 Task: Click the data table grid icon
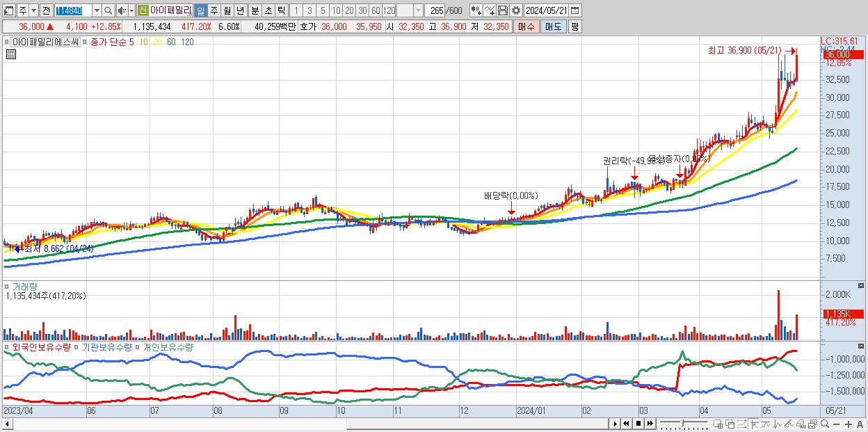(10, 53)
